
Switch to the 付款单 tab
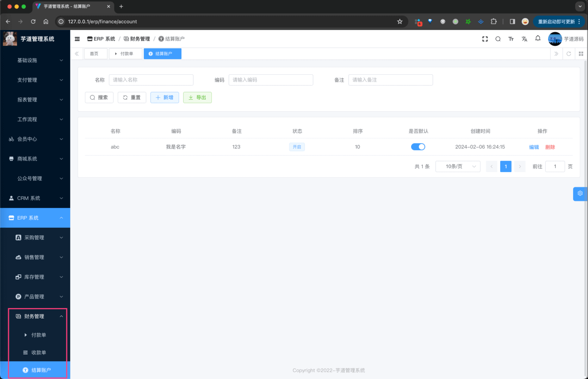126,54
